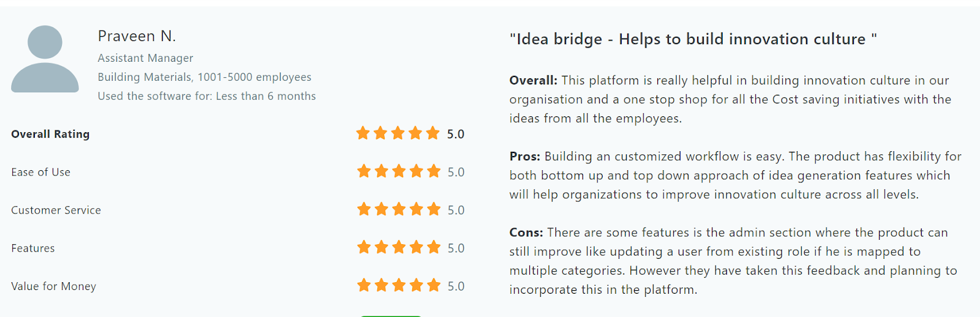The width and height of the screenshot is (980, 317).
Task: Click the 'Used the software for' text
Action: (206, 96)
